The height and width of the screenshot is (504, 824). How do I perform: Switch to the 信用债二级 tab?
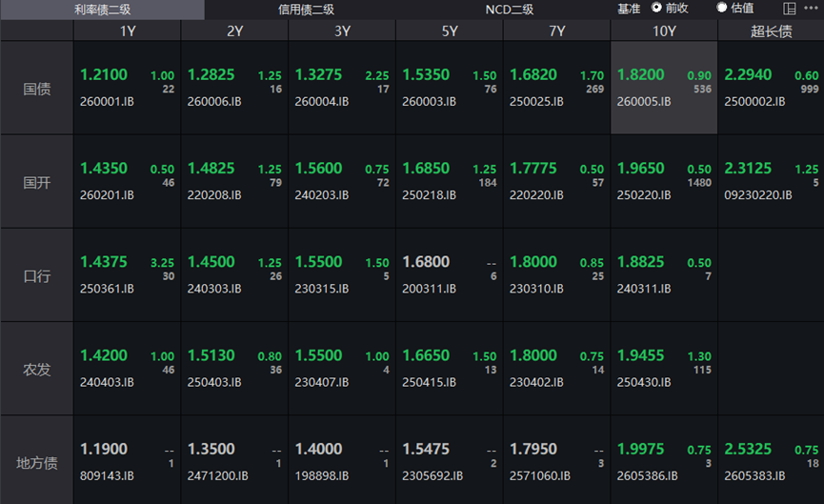point(306,10)
